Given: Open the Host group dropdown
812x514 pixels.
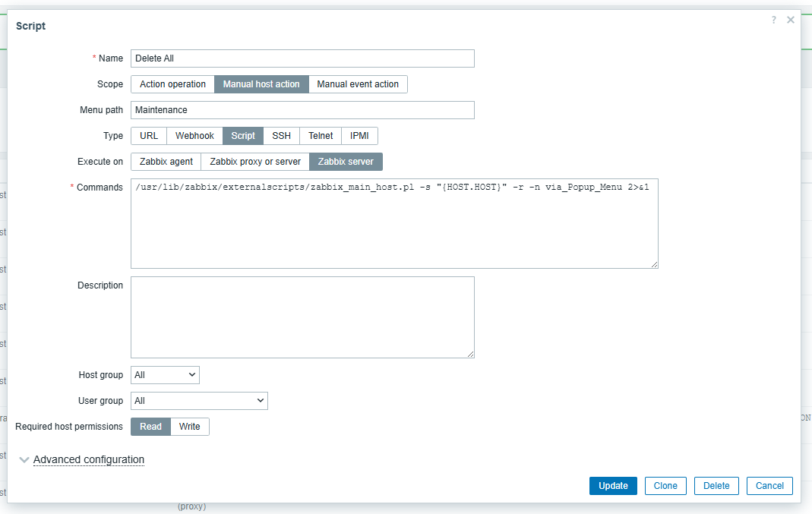Looking at the screenshot, I should click(165, 375).
